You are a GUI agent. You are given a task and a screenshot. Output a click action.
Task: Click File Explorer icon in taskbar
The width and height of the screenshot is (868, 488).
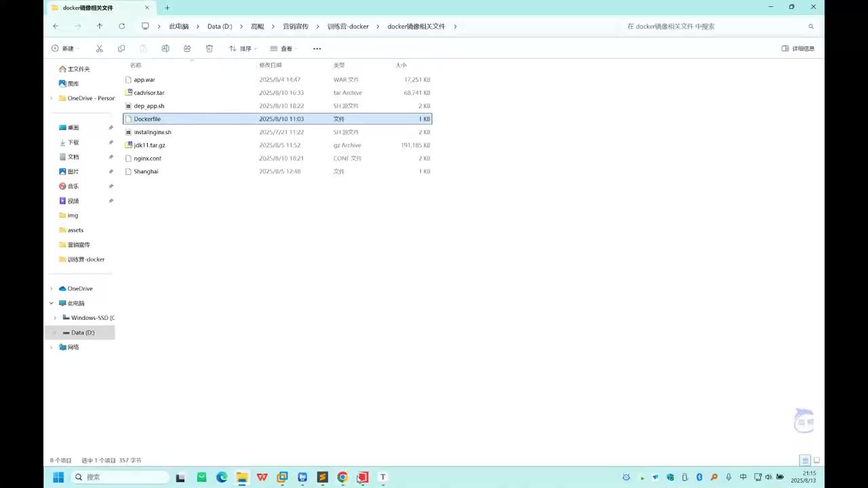(x=242, y=477)
